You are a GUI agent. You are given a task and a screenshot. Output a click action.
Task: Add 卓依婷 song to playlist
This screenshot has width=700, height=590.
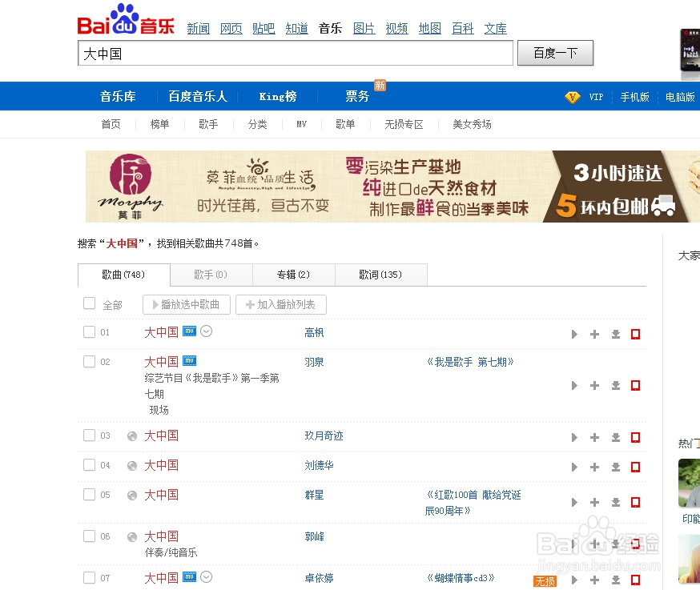pos(594,580)
